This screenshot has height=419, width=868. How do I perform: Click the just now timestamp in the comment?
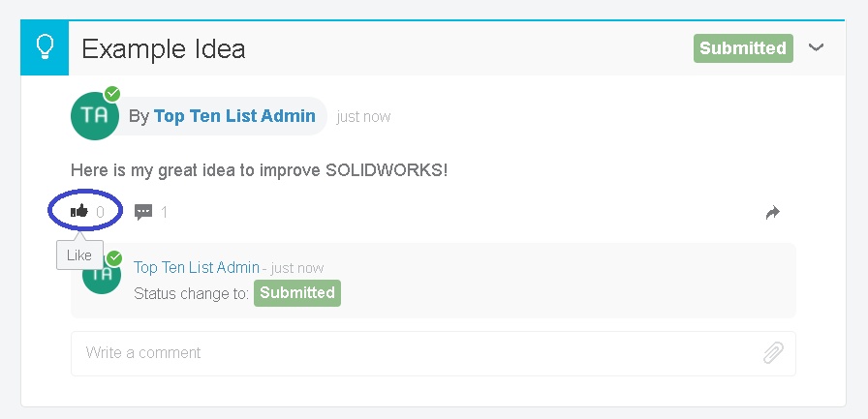[x=296, y=268]
